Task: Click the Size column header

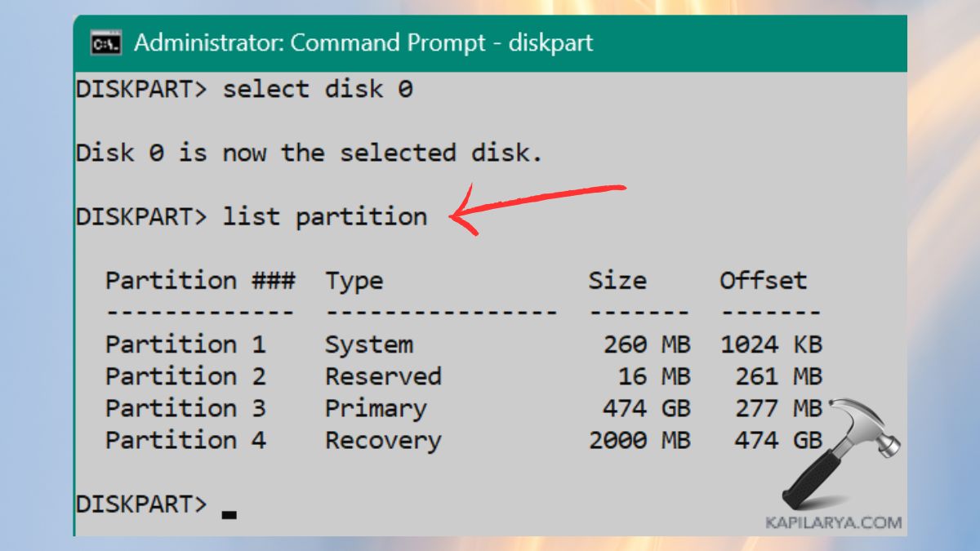Action: tap(618, 280)
